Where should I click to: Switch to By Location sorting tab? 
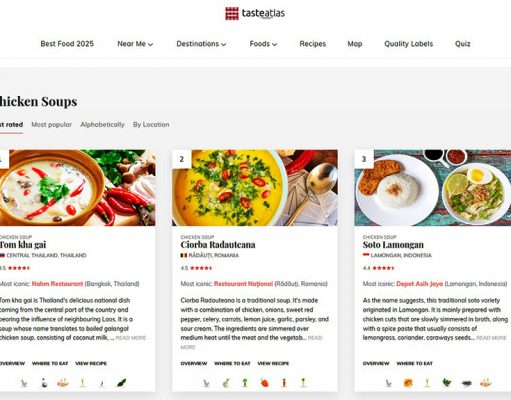[151, 124]
